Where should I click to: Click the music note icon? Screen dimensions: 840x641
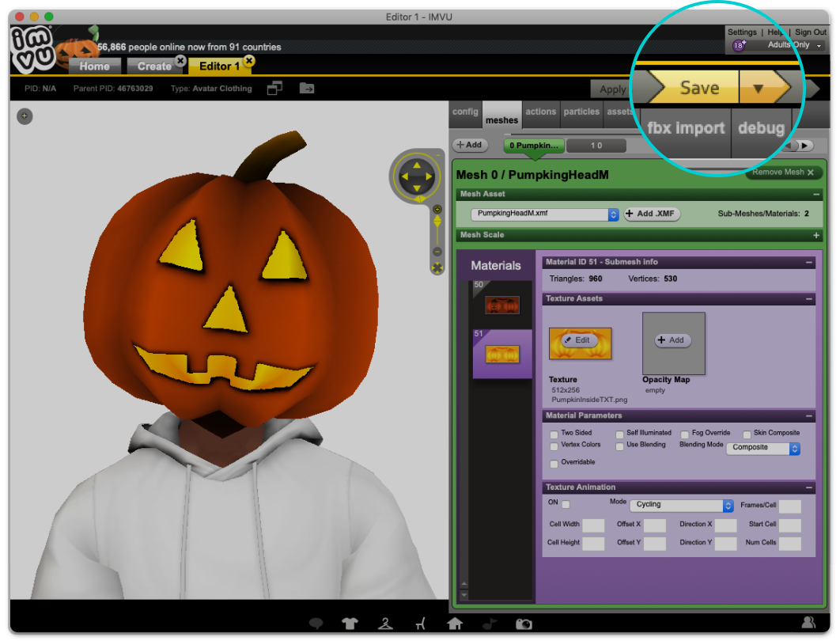pyautogui.click(x=490, y=624)
